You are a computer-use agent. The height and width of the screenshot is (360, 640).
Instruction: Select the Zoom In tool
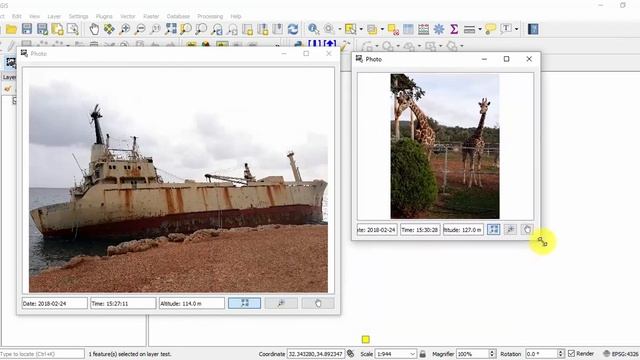point(125,29)
